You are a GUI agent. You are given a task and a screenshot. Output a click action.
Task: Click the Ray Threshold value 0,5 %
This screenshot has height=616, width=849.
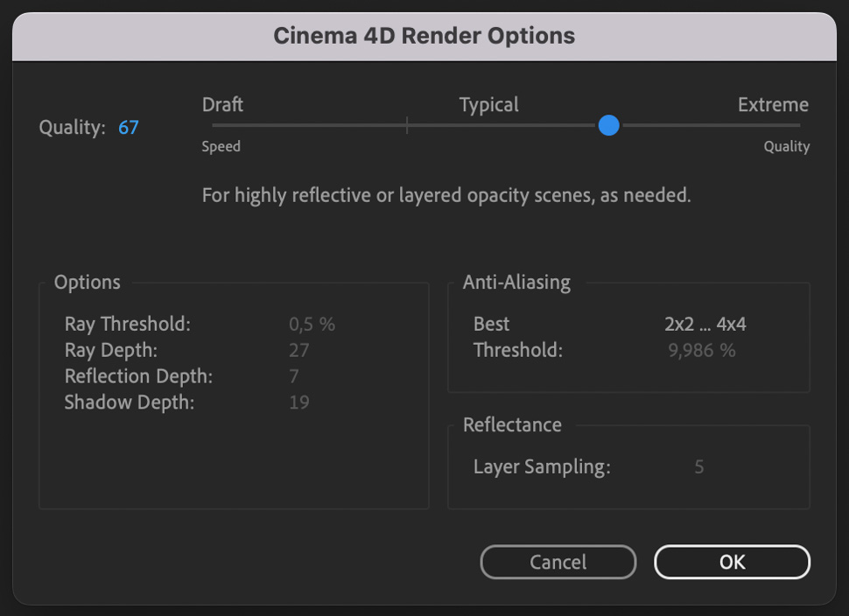[x=312, y=324]
